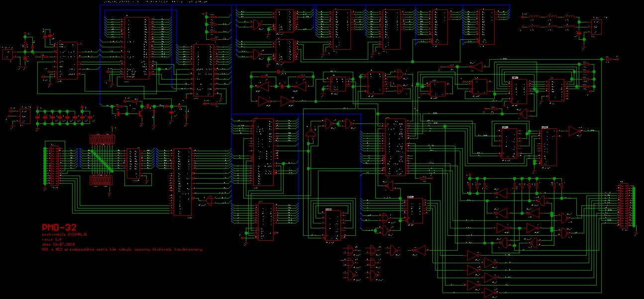Select the 'rev.: 1.0' text line
This screenshot has width=644, height=299.
52,239
